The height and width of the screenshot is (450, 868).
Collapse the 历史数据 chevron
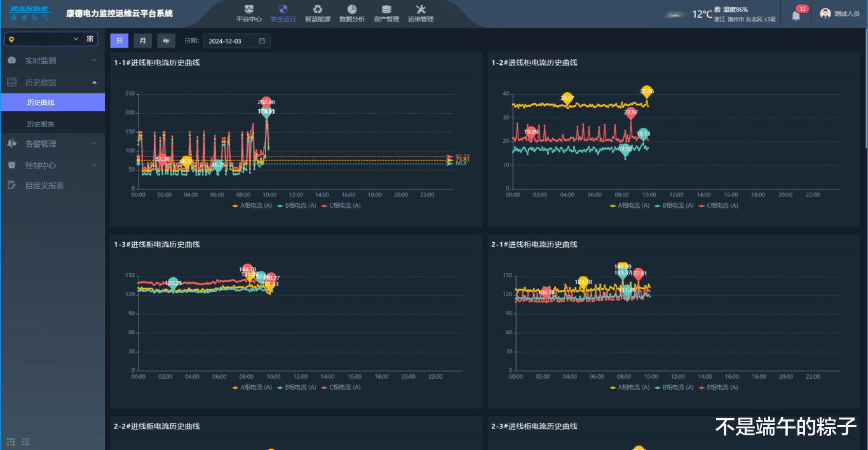(94, 82)
